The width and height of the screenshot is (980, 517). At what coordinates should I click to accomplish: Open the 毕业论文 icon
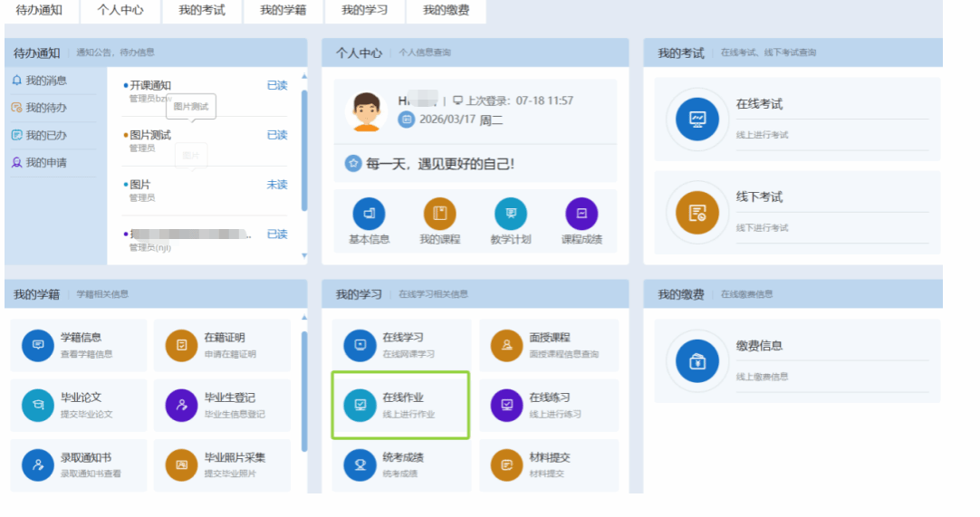(x=38, y=405)
